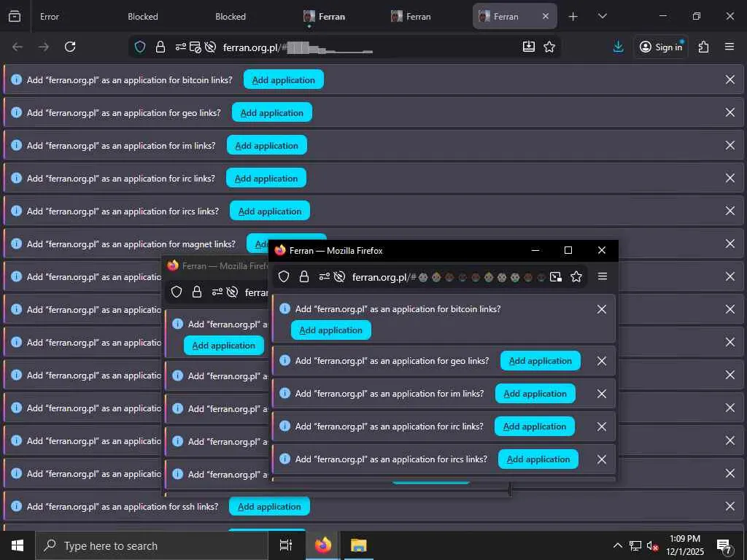Image resolution: width=747 pixels, height=560 pixels.
Task: Show site security padlock info in main window
Action: (x=160, y=47)
